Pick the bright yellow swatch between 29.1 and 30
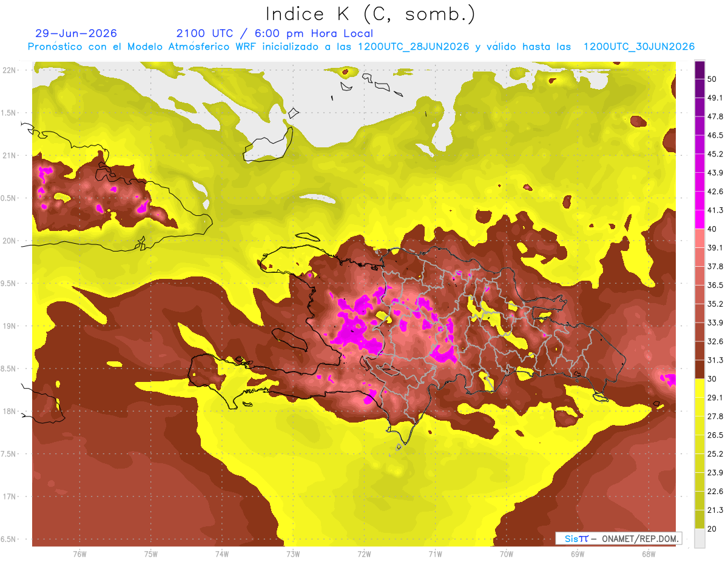The height and width of the screenshot is (562, 728). pyautogui.click(x=699, y=388)
